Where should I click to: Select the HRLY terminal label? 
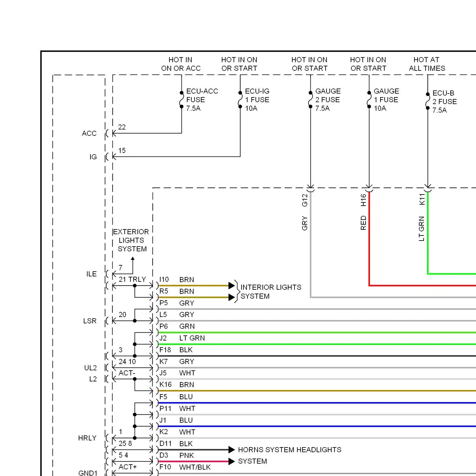[x=87, y=438]
